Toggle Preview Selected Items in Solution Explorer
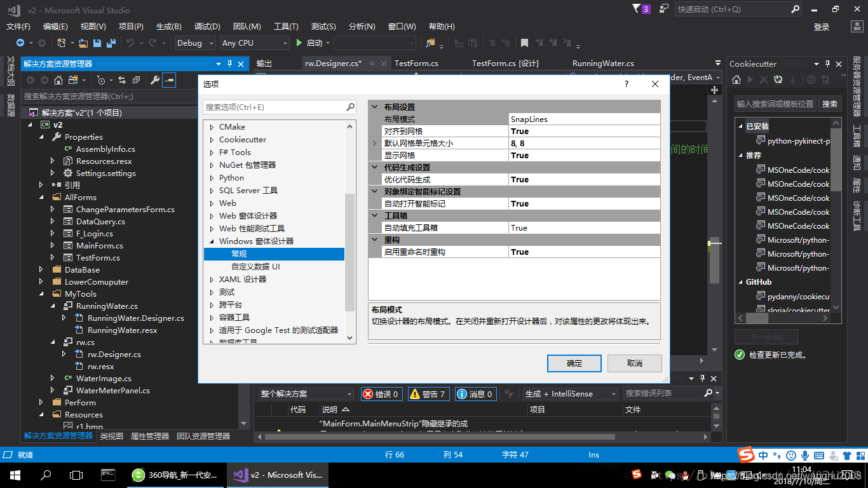Image resolution: width=868 pixels, height=488 pixels. tap(168, 80)
